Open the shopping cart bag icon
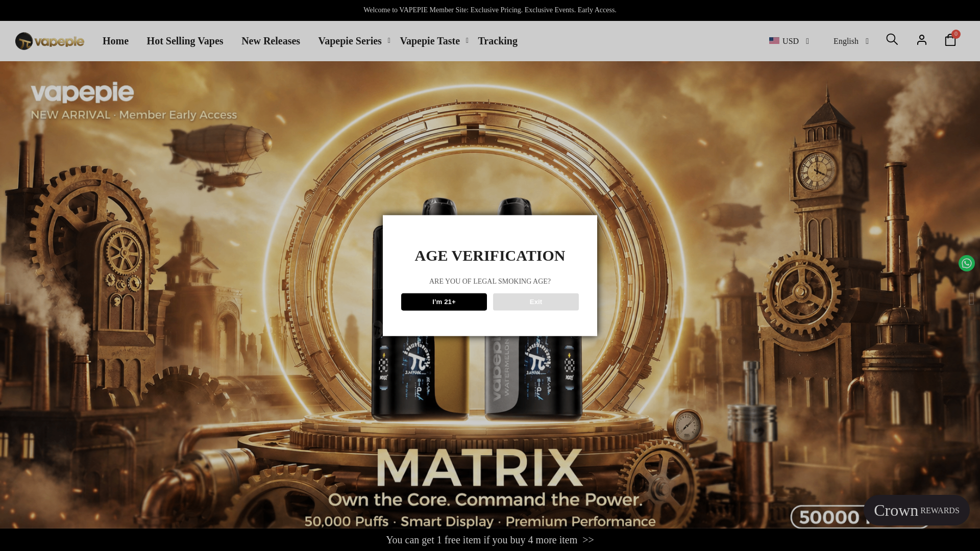Viewport: 980px width, 551px height. [x=950, y=40]
